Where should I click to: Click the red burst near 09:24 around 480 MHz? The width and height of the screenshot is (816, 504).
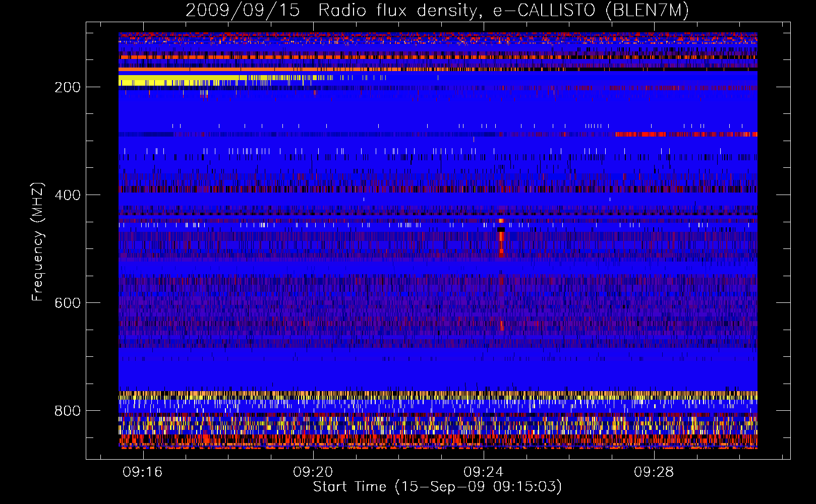[501, 244]
